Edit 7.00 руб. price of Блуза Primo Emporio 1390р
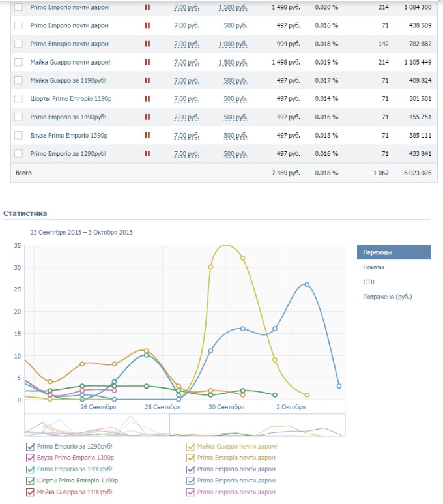443x504 pixels. coord(186,136)
